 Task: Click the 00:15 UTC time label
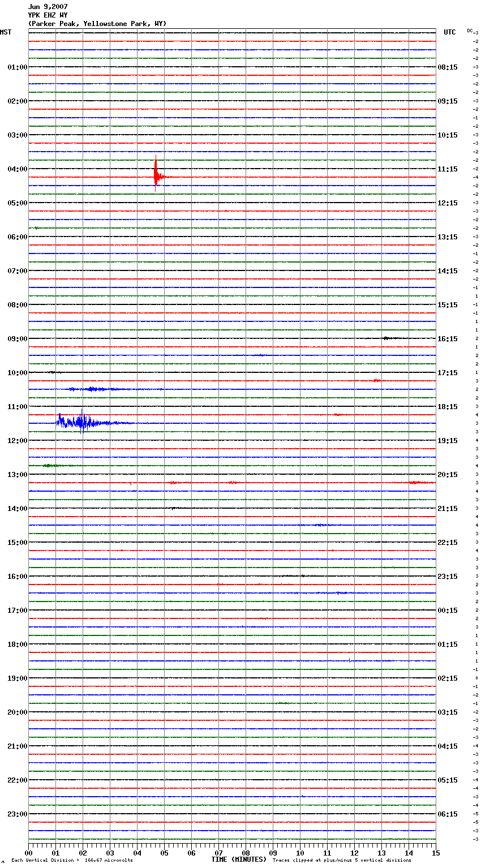pos(448,611)
